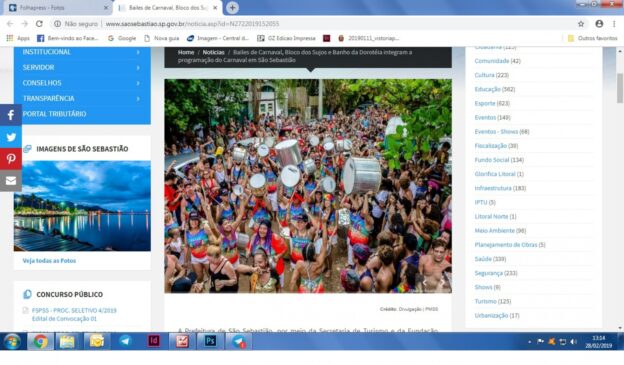Close the Folhapress - Fotos tab

[106, 8]
